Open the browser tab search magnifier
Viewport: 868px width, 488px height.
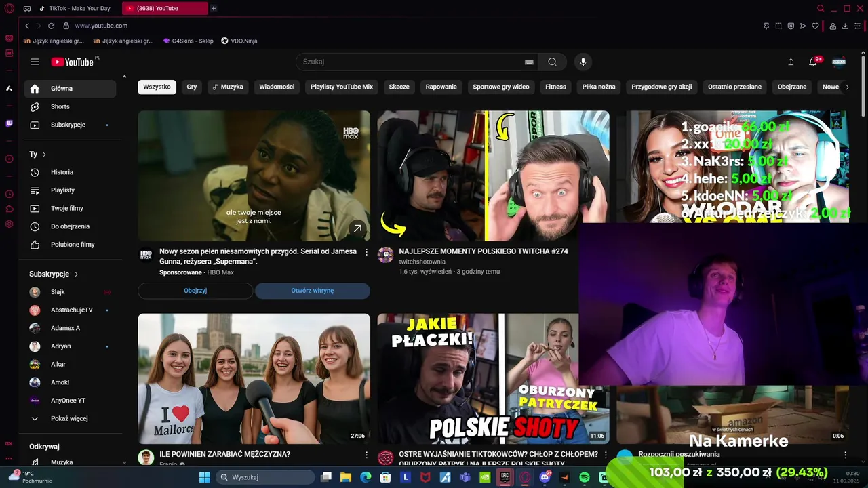tap(821, 8)
